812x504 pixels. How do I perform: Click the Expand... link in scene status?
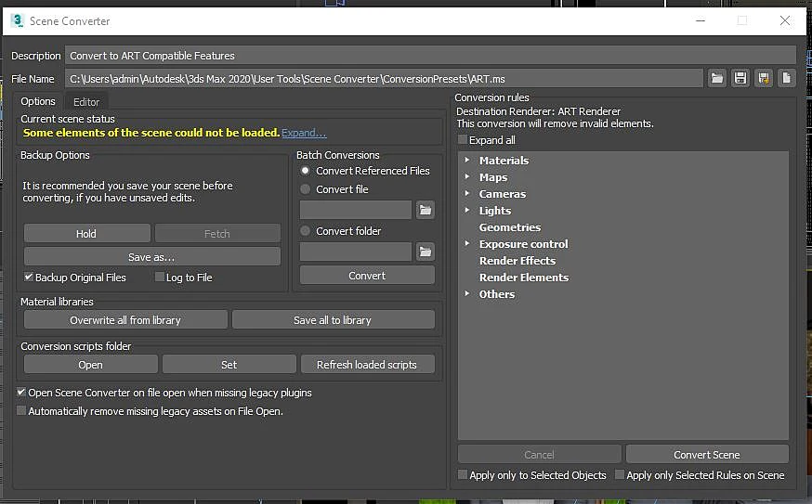tap(304, 133)
